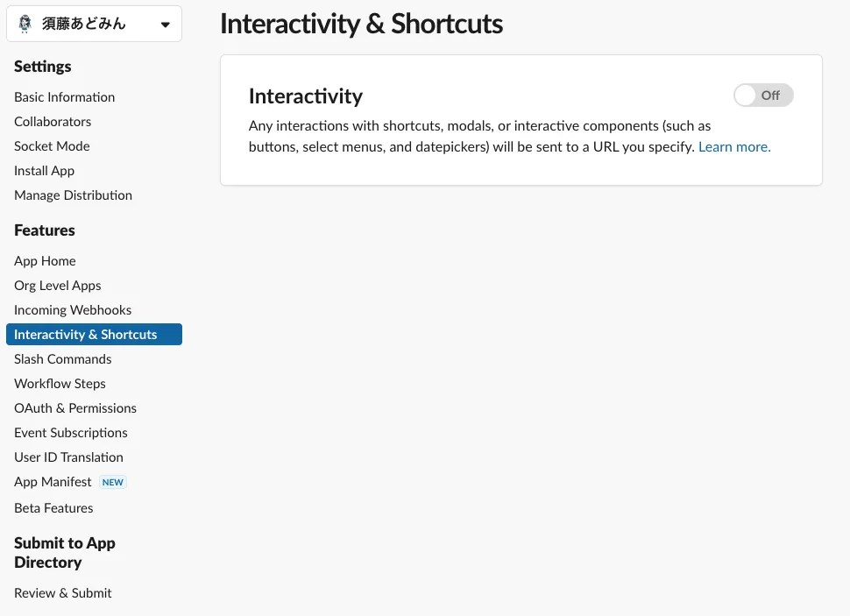Viewport: 850px width, 616px height.
Task: Open Manage Distribution settings
Action: [x=73, y=195]
